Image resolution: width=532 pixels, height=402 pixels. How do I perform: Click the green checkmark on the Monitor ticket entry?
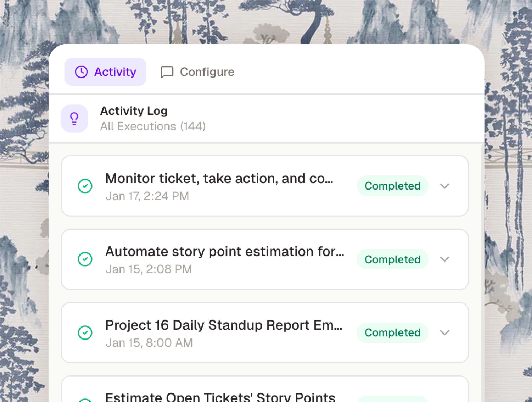(85, 186)
